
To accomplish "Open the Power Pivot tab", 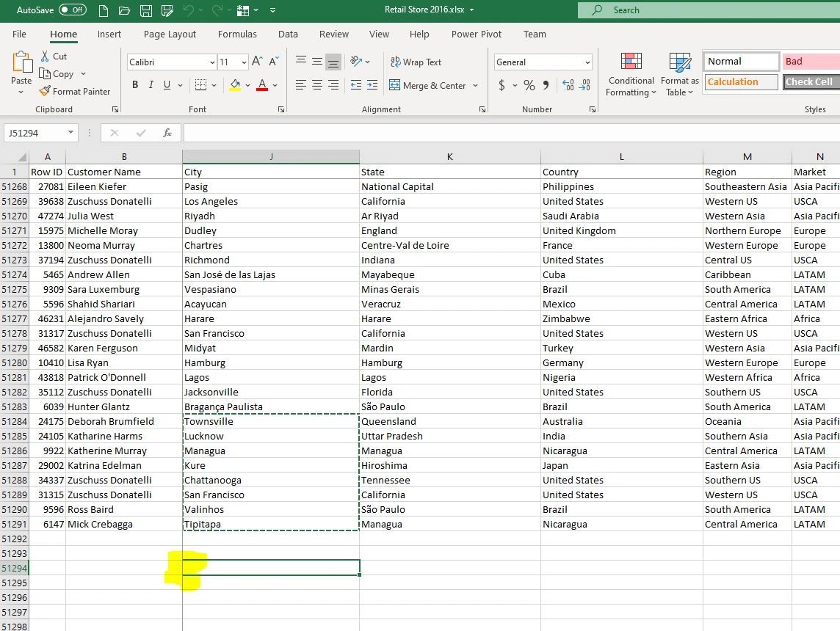I will coord(476,34).
